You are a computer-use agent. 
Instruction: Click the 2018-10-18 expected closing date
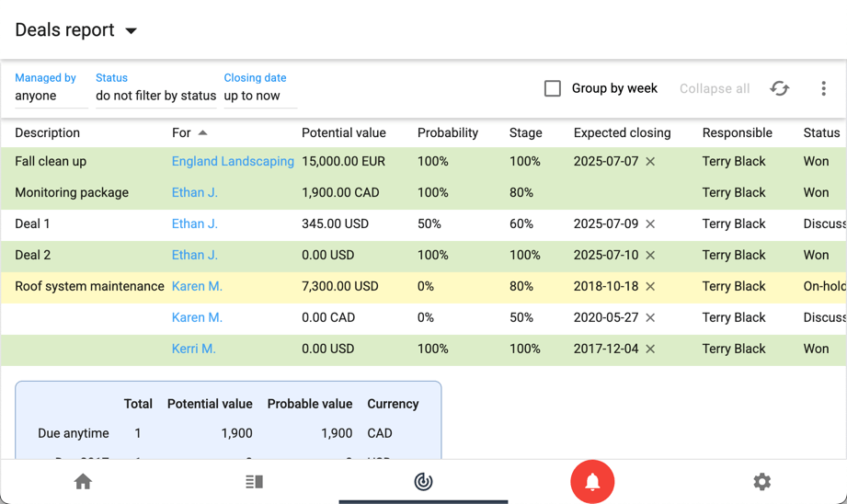[x=605, y=286]
